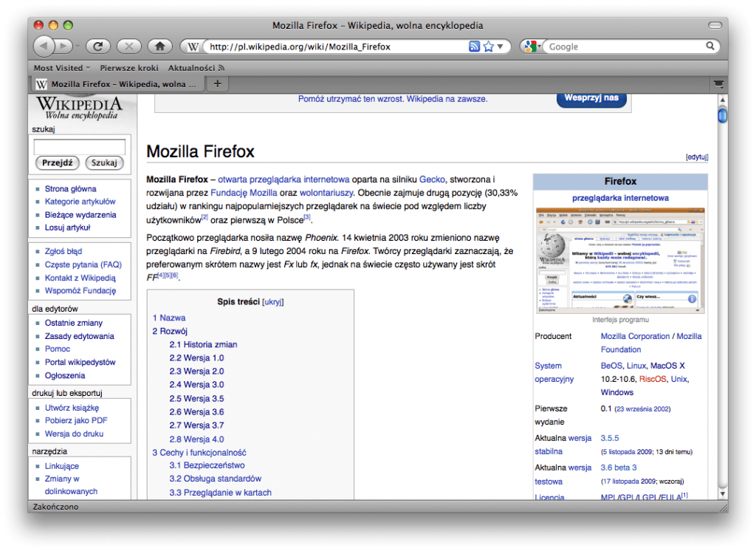Open the Mozilla Corporation infobox link
Image resolution: width=756 pixels, height=551 pixels.
[x=635, y=336]
